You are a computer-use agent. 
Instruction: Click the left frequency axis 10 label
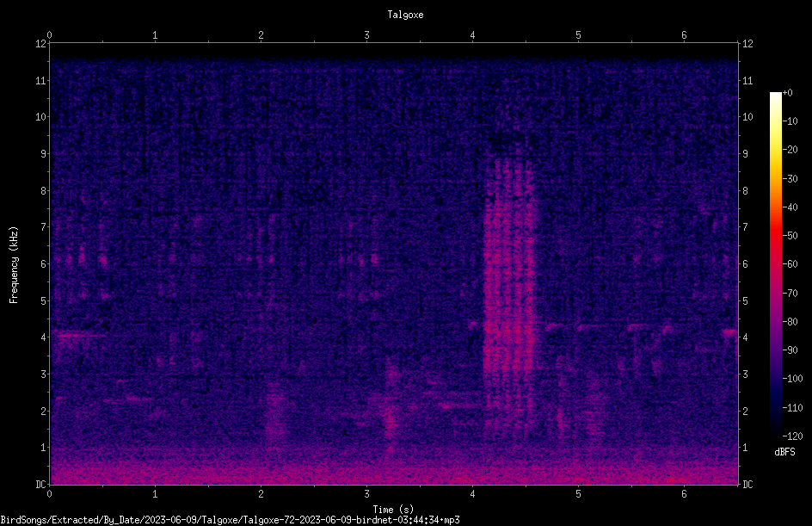tap(40, 117)
